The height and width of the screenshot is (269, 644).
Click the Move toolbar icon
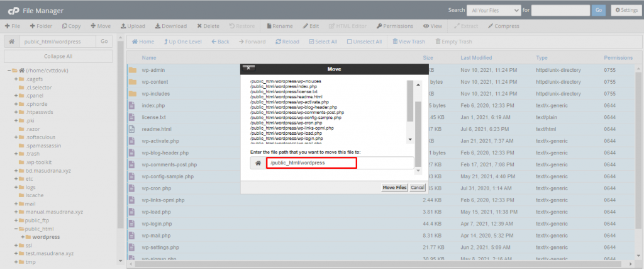[x=101, y=26]
